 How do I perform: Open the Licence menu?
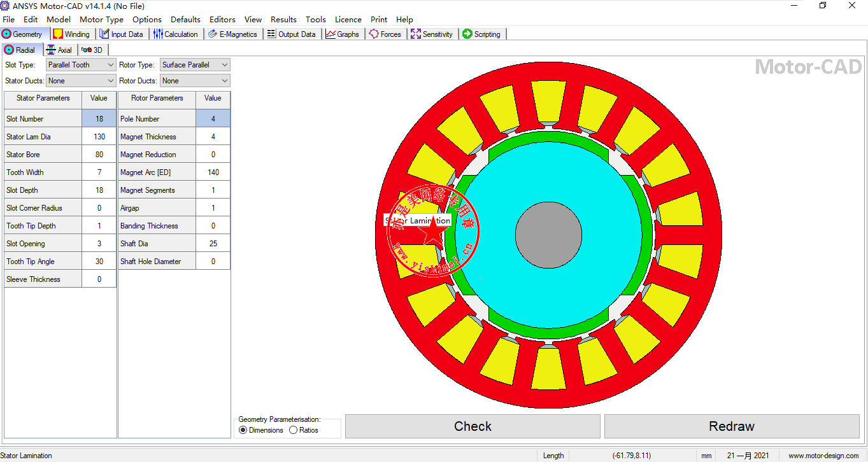348,19
